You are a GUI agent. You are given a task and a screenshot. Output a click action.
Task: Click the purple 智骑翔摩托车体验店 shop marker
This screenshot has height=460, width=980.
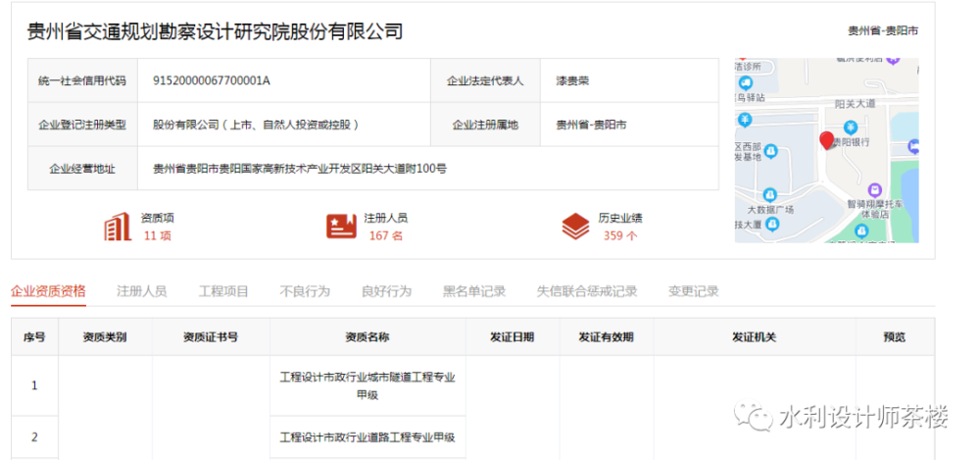[875, 189]
